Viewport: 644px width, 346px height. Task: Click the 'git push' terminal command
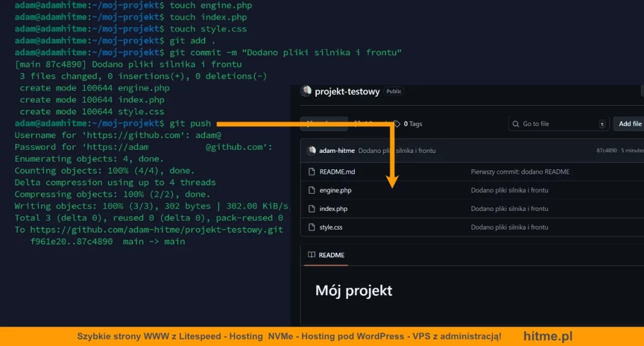(190, 124)
